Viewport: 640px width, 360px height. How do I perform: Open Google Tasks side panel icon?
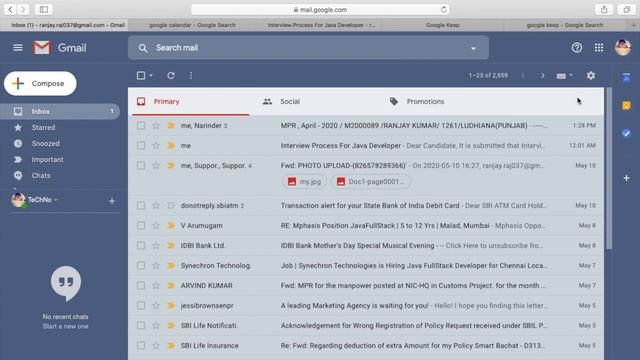pyautogui.click(x=626, y=133)
